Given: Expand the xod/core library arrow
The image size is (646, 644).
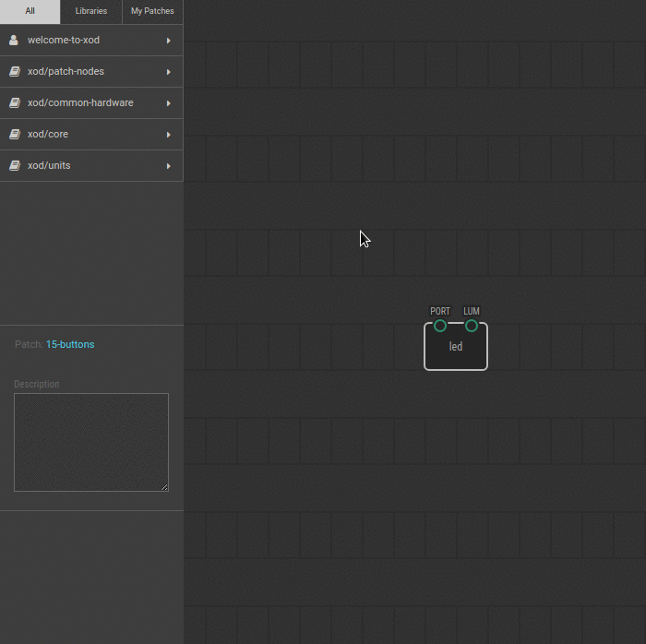Looking at the screenshot, I should [x=168, y=135].
